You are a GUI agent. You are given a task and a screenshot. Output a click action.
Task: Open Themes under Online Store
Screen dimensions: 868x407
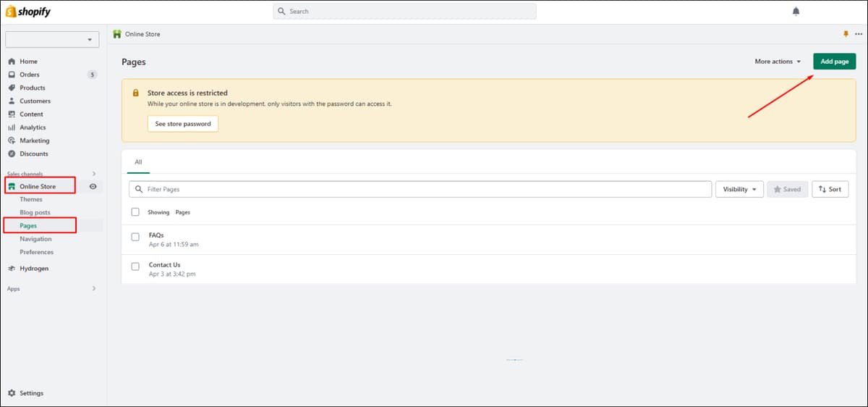tap(31, 199)
